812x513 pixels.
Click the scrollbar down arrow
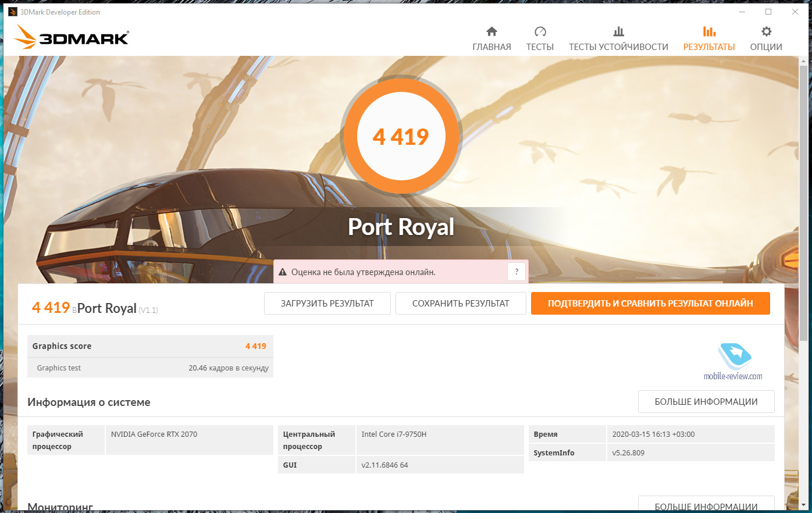[804, 505]
